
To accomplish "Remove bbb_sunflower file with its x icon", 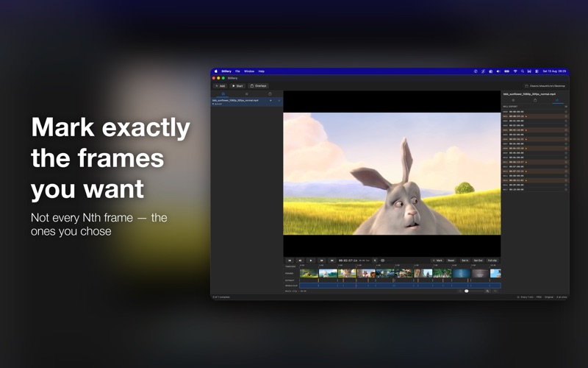I will [x=279, y=101].
